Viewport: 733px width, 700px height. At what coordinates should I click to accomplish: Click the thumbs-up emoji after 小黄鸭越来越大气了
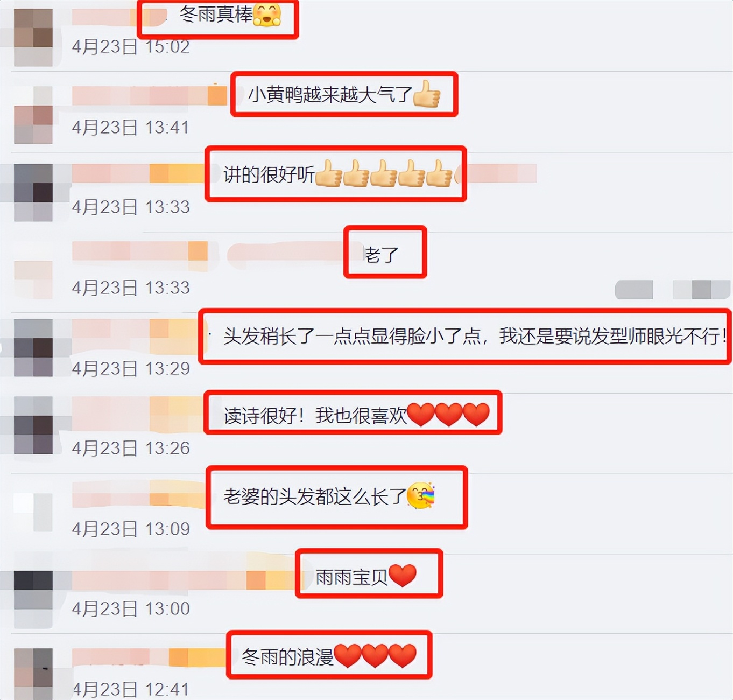427,94
